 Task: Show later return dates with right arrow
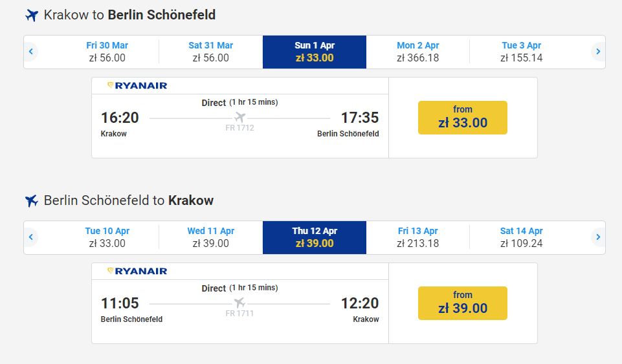(x=598, y=237)
